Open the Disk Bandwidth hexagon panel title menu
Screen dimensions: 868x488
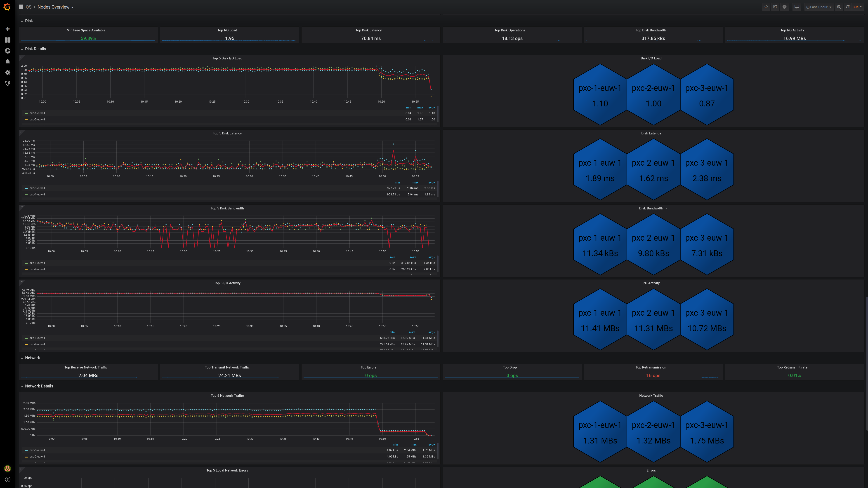tap(653, 208)
